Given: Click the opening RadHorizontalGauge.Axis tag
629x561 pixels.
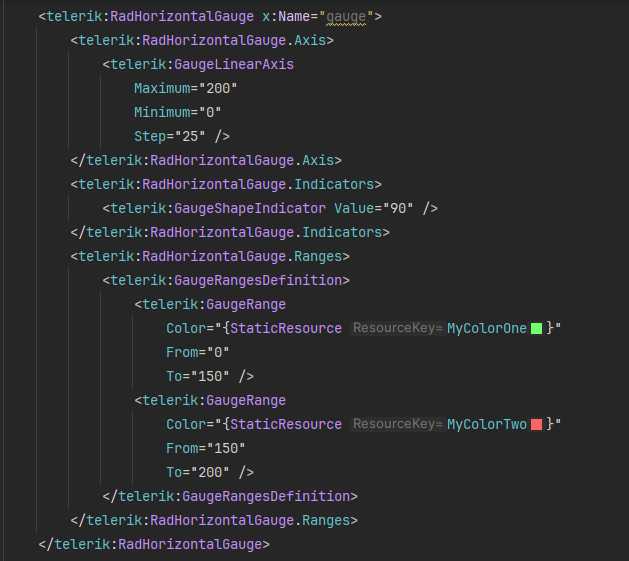Looking at the screenshot, I should [x=202, y=41].
